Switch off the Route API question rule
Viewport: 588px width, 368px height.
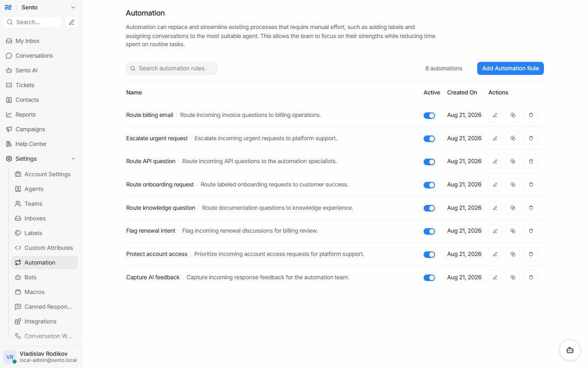pos(429,162)
